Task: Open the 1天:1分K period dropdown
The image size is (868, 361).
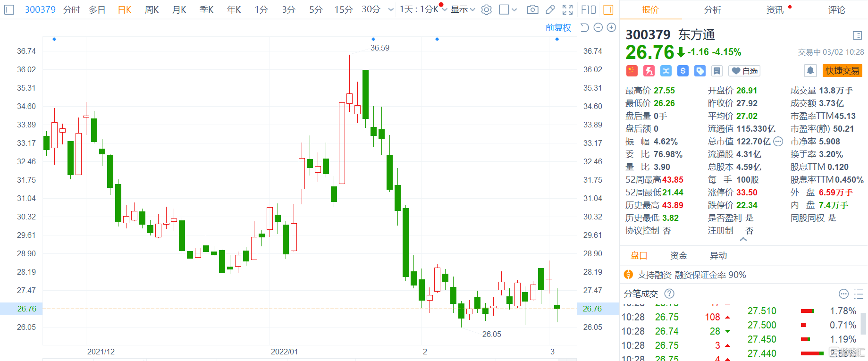Action: (x=422, y=9)
